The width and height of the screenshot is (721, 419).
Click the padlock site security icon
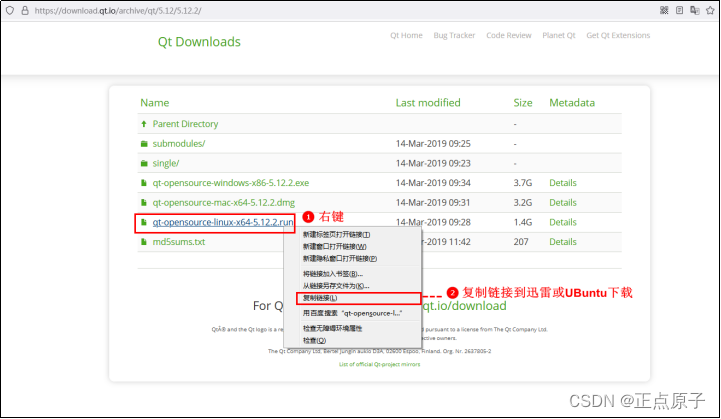(x=25, y=10)
